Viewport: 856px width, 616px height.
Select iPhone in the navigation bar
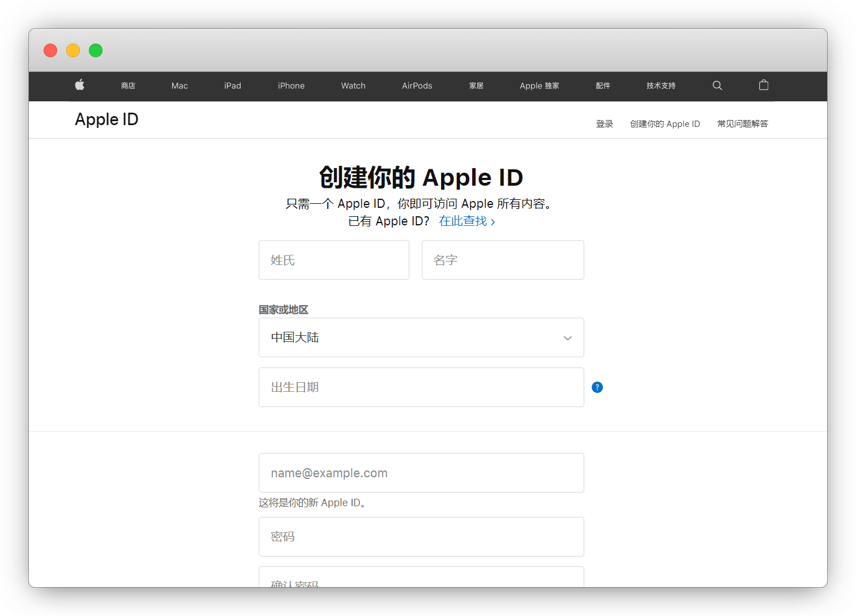(x=291, y=86)
